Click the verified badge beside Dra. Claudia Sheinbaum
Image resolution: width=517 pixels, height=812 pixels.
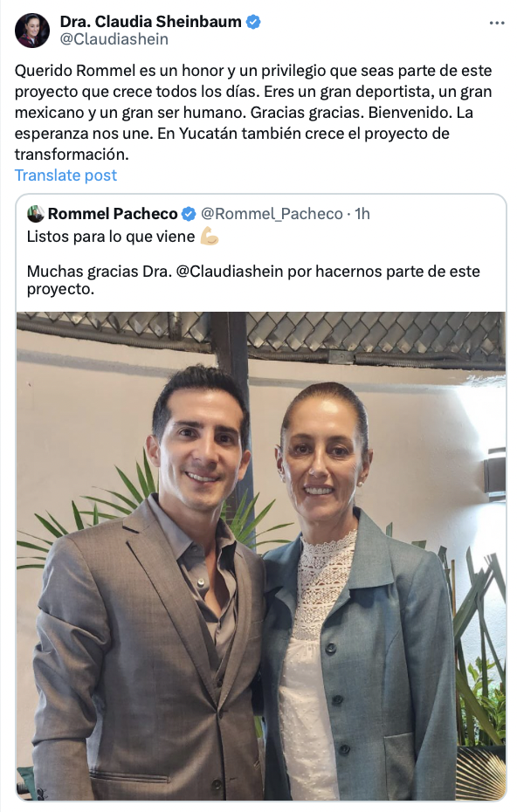(x=252, y=22)
